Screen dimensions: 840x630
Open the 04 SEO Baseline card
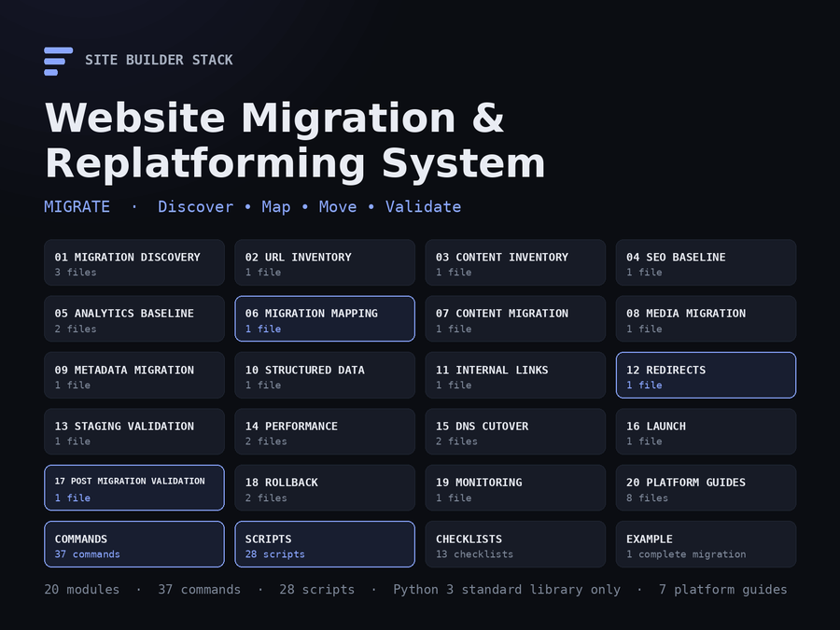pyautogui.click(x=707, y=262)
